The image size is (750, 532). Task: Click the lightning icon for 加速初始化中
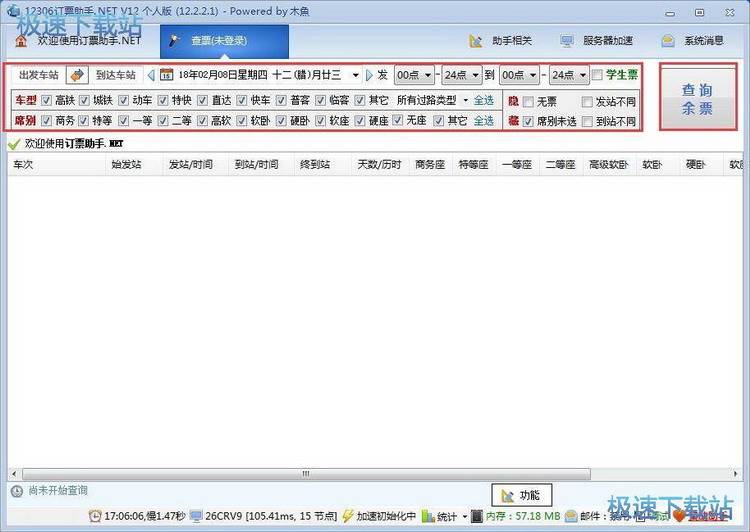tap(348, 516)
